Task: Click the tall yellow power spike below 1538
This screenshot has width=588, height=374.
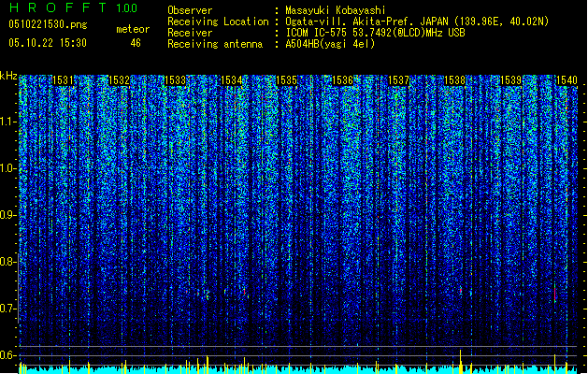Action: tap(461, 361)
